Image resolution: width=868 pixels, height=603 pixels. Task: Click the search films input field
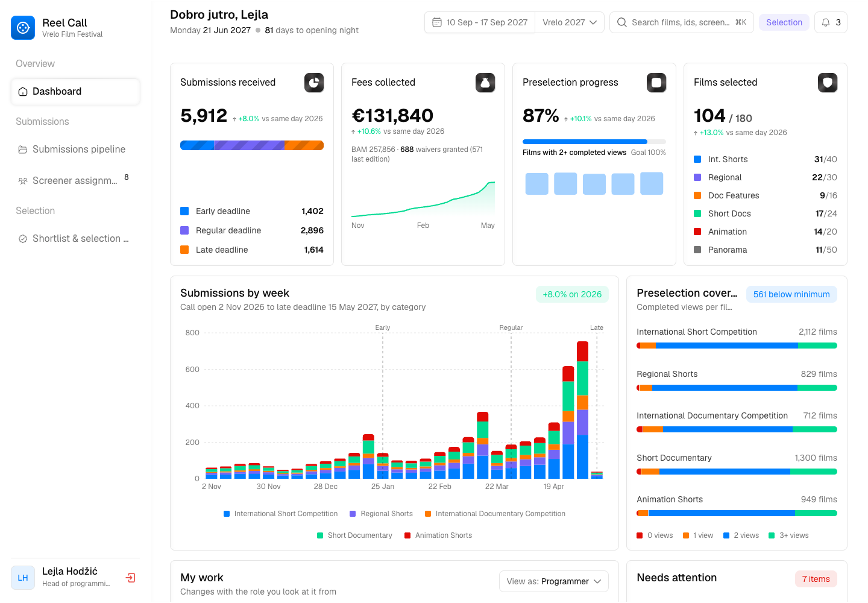pos(682,22)
